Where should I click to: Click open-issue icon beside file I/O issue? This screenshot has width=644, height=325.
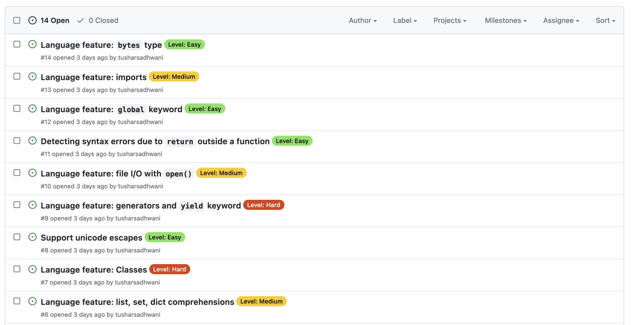32,173
